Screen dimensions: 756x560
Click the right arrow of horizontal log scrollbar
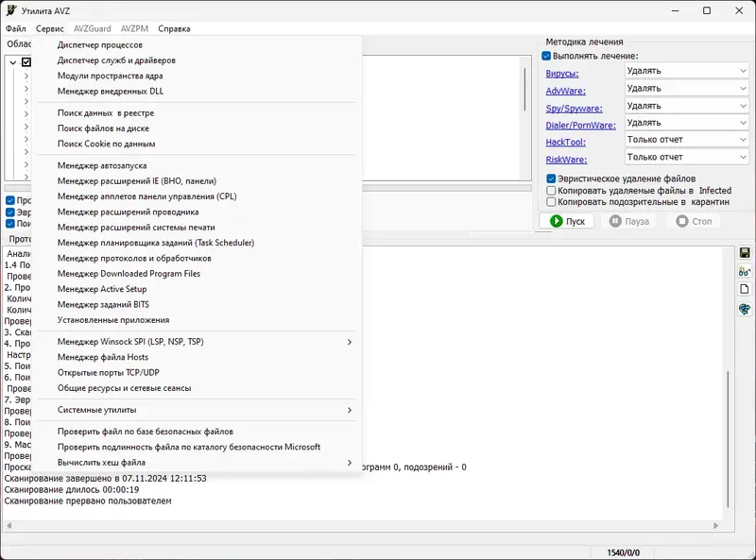coord(716,525)
